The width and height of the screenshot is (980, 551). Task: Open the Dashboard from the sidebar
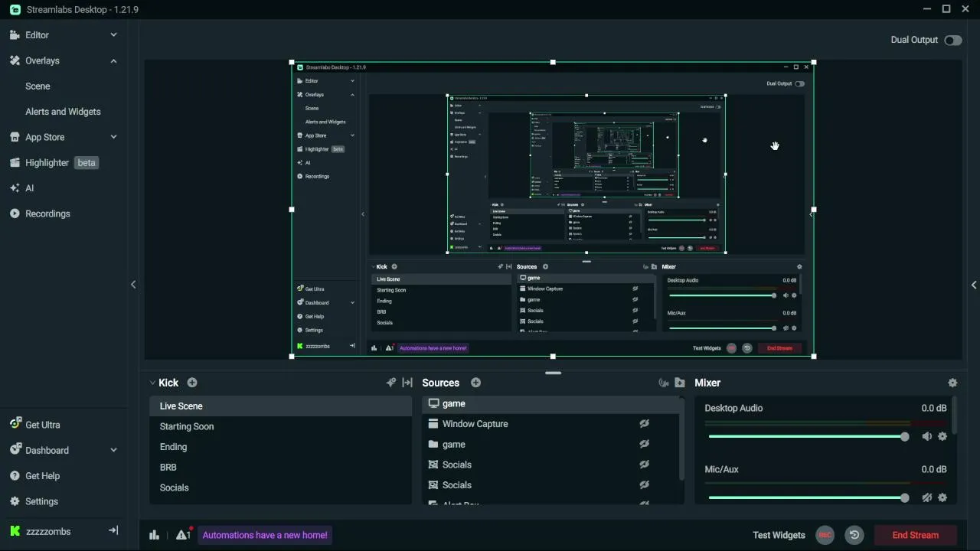pyautogui.click(x=47, y=451)
